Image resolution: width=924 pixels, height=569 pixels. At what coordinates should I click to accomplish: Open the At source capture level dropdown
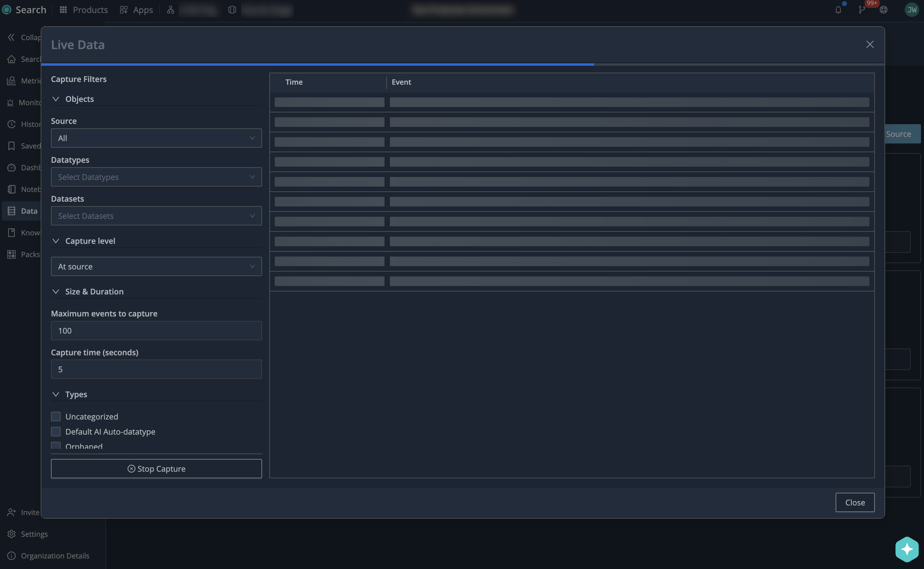[156, 266]
